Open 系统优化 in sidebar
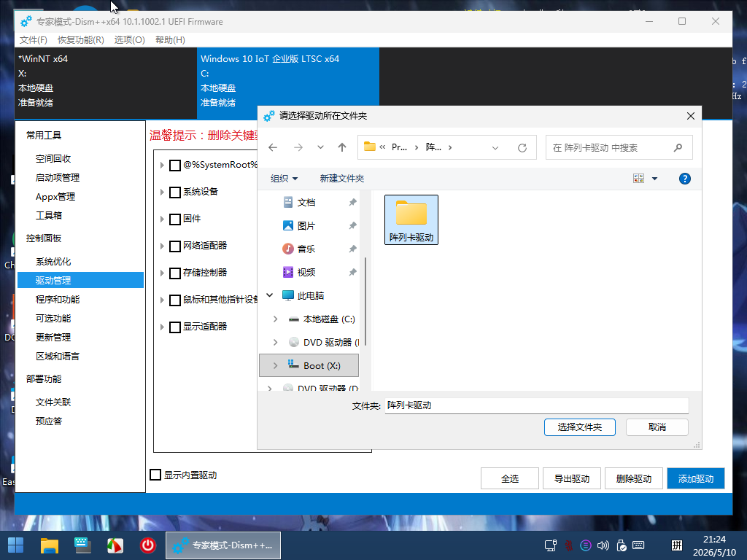 click(53, 262)
